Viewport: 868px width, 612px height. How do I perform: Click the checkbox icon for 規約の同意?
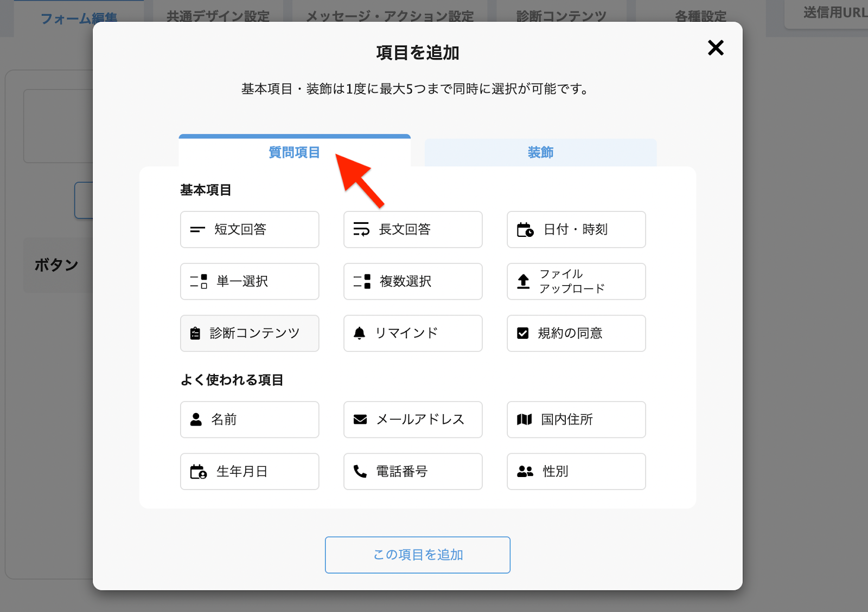(x=523, y=333)
